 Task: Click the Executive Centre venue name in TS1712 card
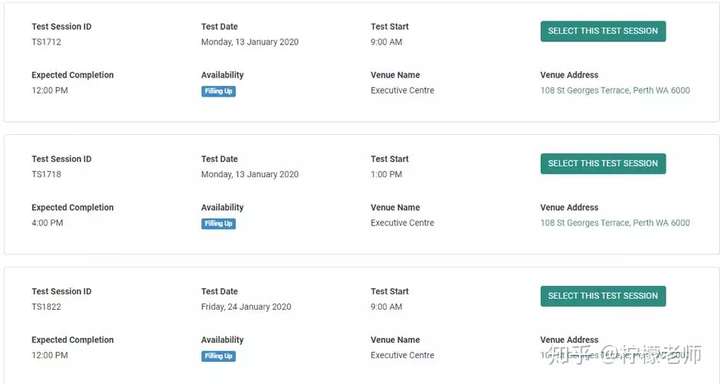[402, 90]
